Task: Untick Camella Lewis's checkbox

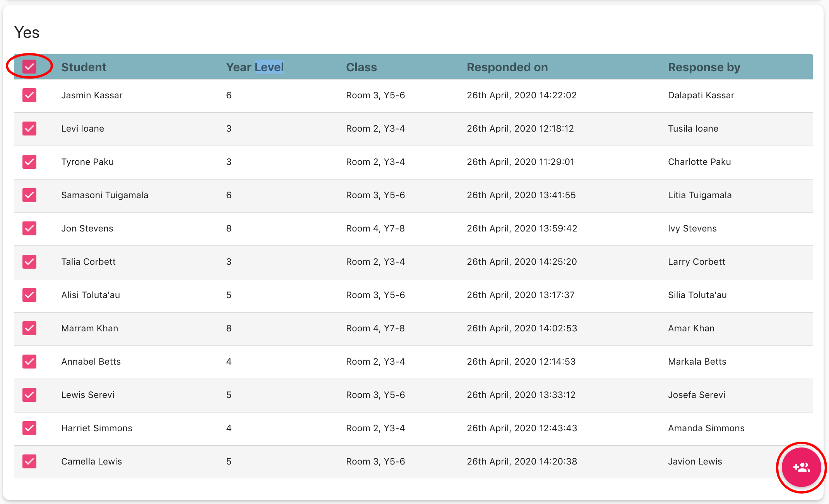Action: [x=29, y=461]
